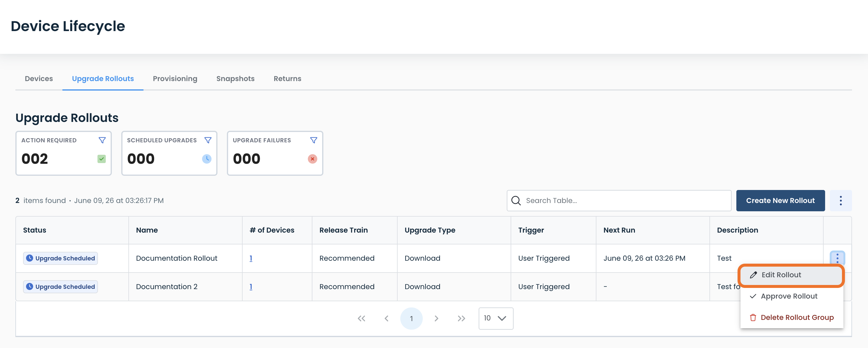Click the pencil icon next to Edit Rollout
Screen dimensions: 868x348
754,275
